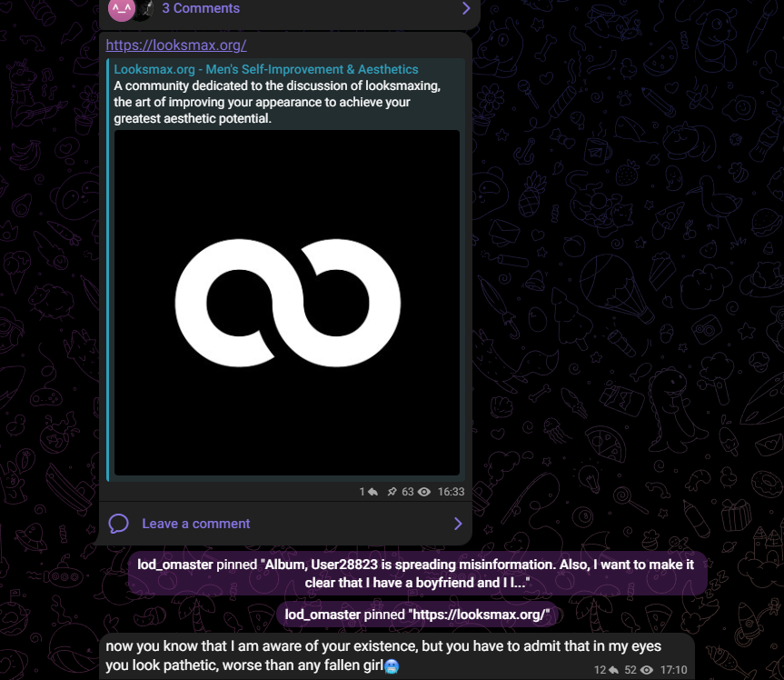Click the speech bubble comment icon

pos(118,524)
